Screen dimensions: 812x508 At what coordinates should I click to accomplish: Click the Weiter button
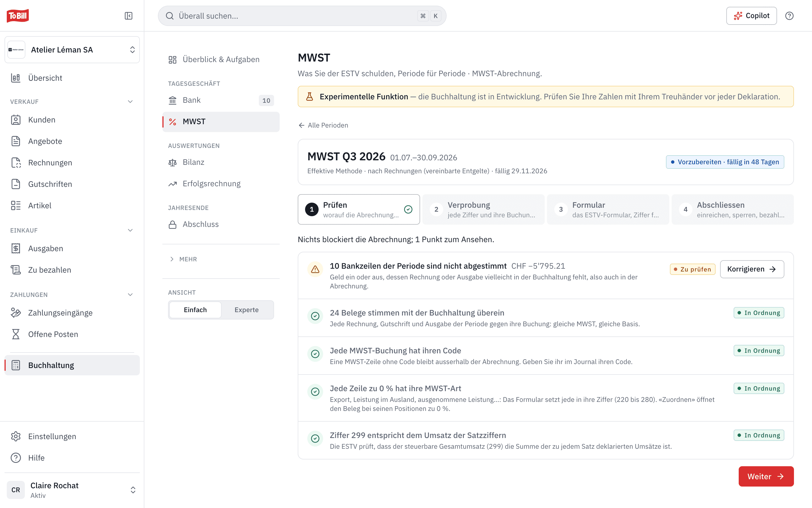coord(766,476)
